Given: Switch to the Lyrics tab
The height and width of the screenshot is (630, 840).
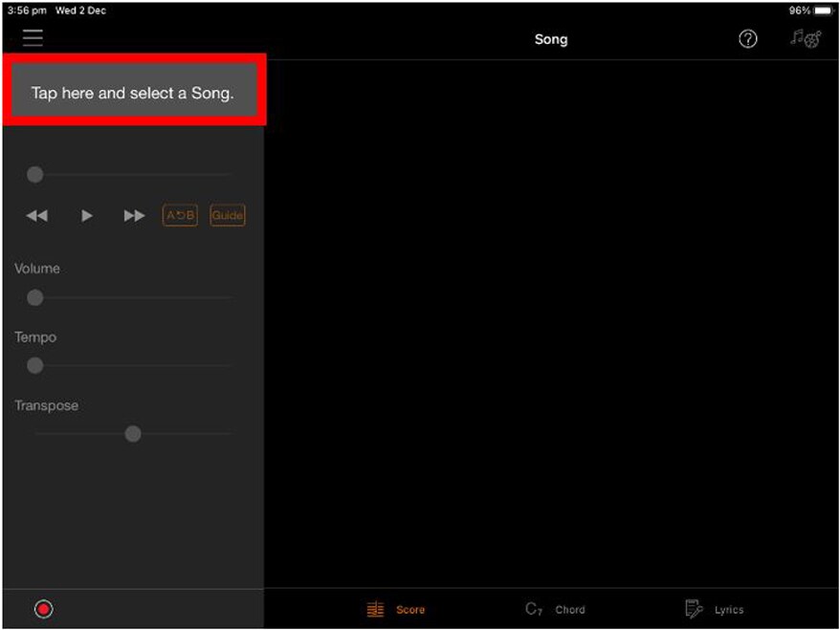Looking at the screenshot, I should [714, 609].
